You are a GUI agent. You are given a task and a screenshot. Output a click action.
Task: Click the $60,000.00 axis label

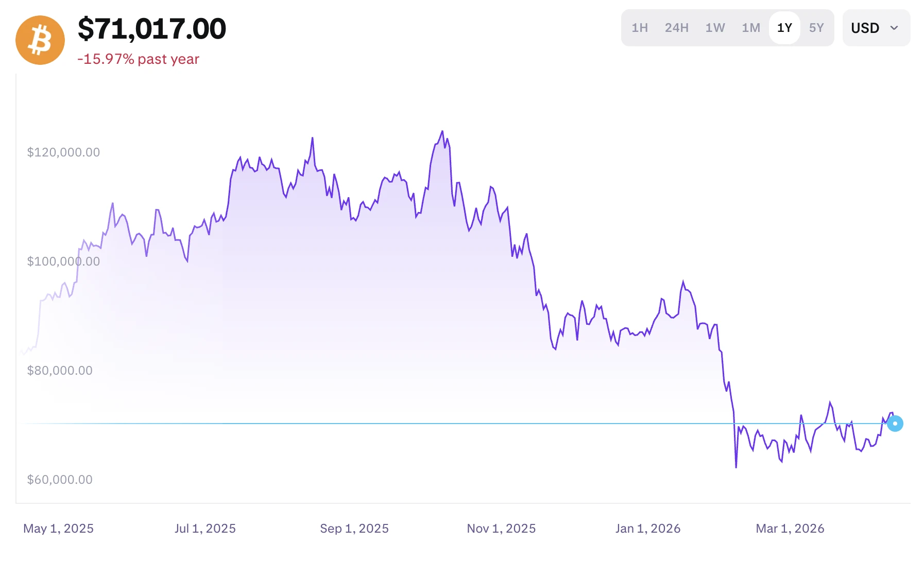[60, 479]
